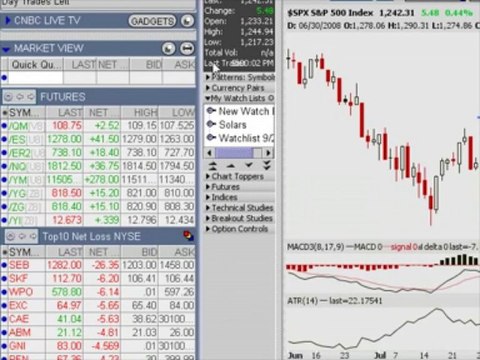The width and height of the screenshot is (480, 360).
Task: Select CAE in Net Loss list
Action: [x=19, y=319]
